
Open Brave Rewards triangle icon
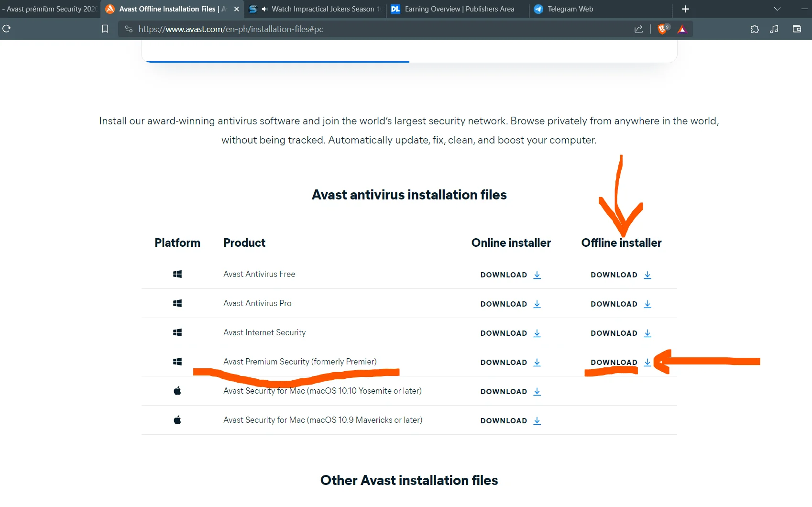coord(682,29)
